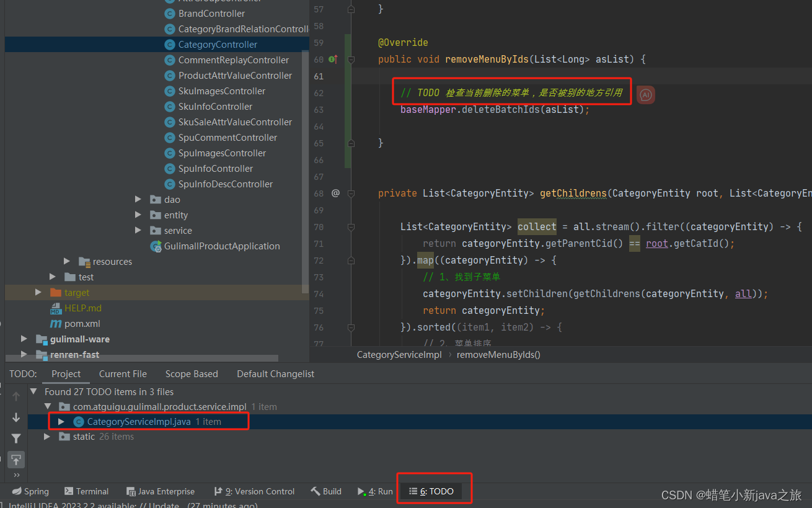Toggle autoscroll to source in TODO panel
Screen dimensions: 812x508
coord(16,460)
